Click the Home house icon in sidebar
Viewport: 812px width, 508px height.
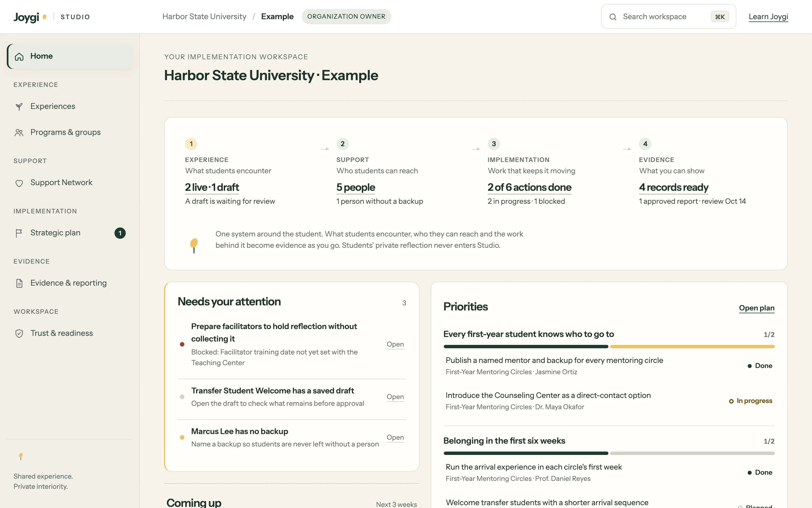click(x=19, y=56)
